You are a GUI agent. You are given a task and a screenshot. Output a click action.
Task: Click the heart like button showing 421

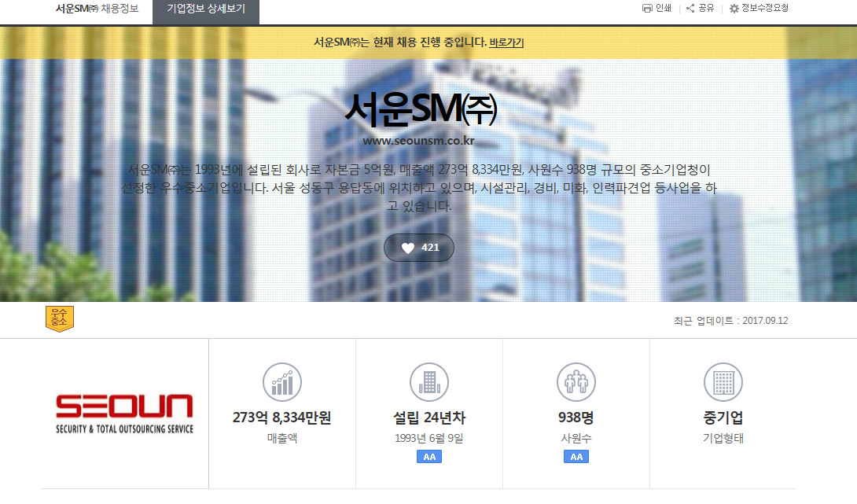point(419,248)
